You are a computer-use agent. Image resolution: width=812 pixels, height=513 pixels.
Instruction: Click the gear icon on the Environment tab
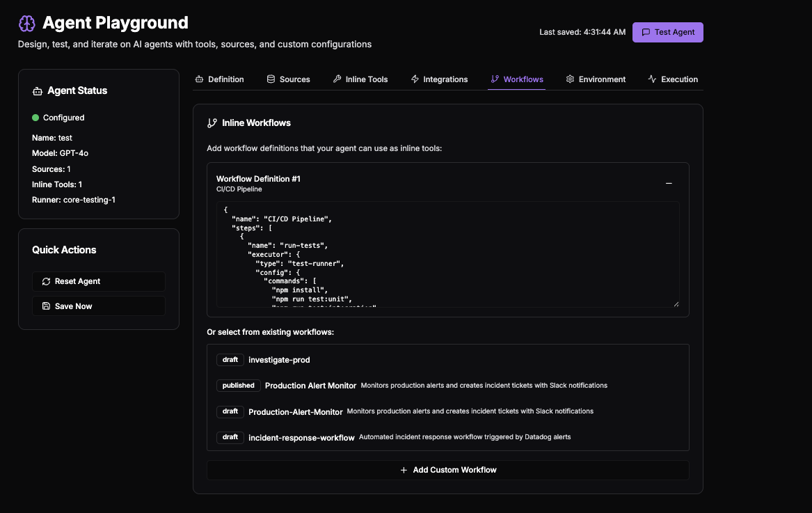570,79
